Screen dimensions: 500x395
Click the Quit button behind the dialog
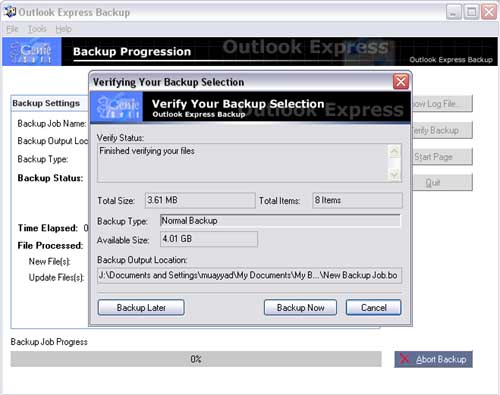[x=442, y=183]
